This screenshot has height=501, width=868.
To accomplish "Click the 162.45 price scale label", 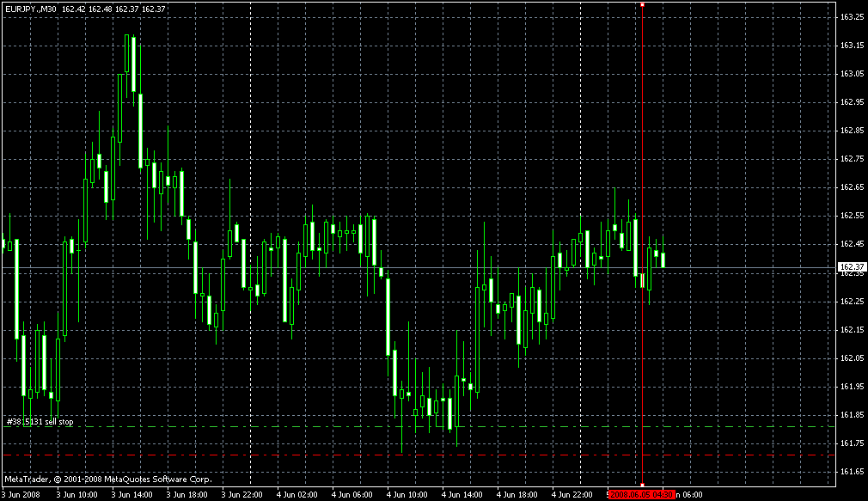I will (852, 244).
